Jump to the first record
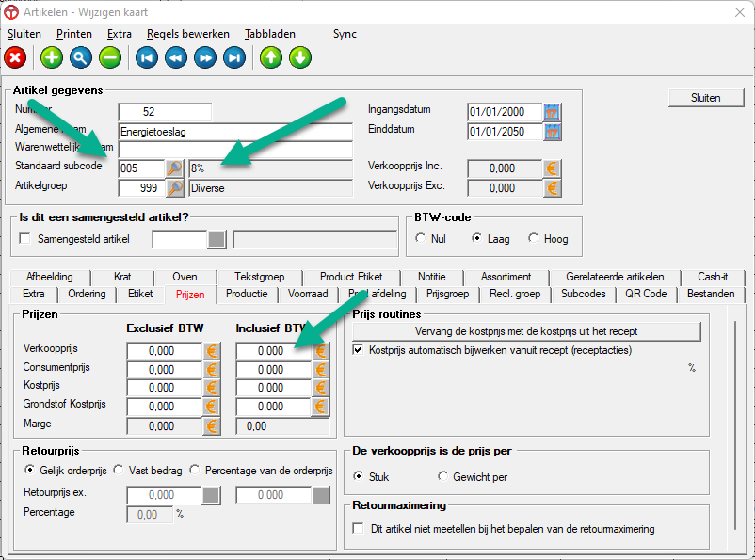The height and width of the screenshot is (560, 755). [147, 58]
